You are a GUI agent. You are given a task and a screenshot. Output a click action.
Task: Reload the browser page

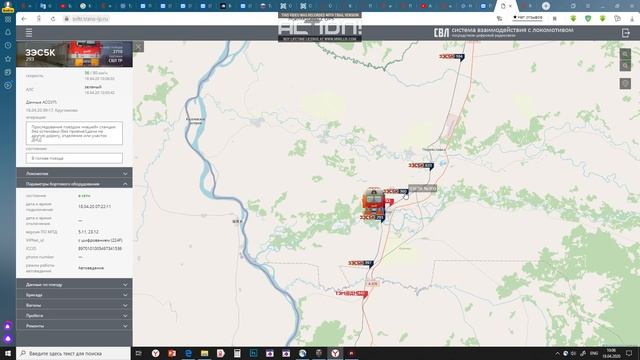53,19
